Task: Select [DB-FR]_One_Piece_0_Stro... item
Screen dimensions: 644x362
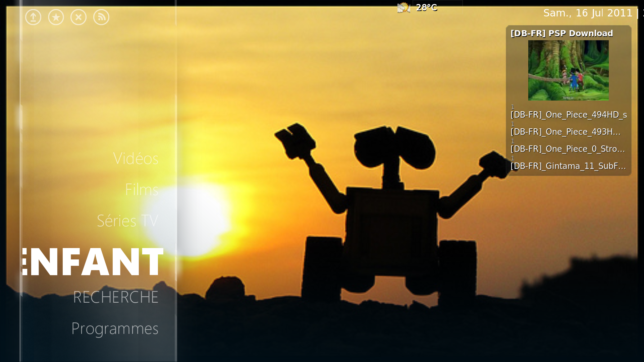Action: pyautogui.click(x=568, y=149)
